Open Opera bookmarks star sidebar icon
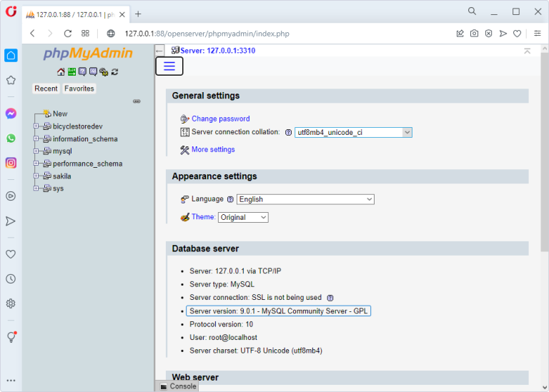 11,80
